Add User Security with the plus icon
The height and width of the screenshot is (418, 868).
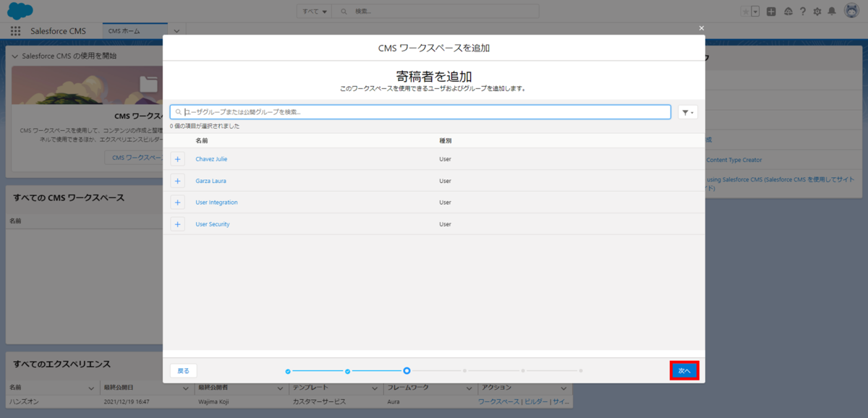[x=177, y=224]
